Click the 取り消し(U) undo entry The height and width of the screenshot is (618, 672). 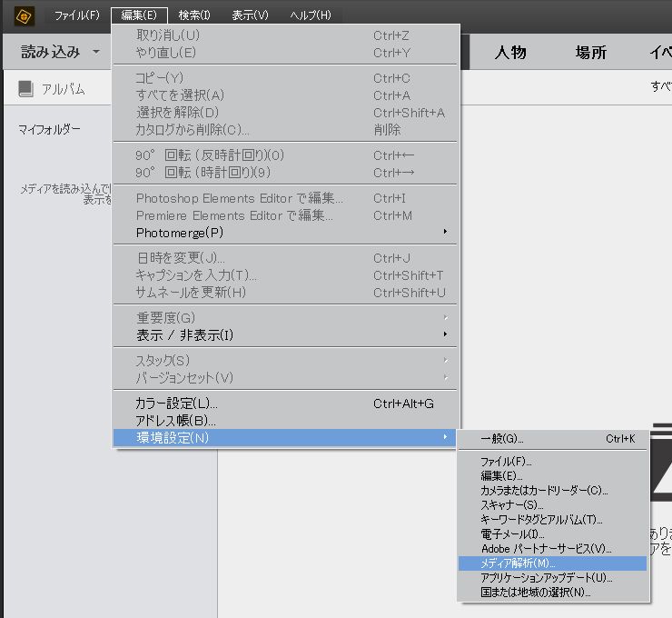[285, 35]
